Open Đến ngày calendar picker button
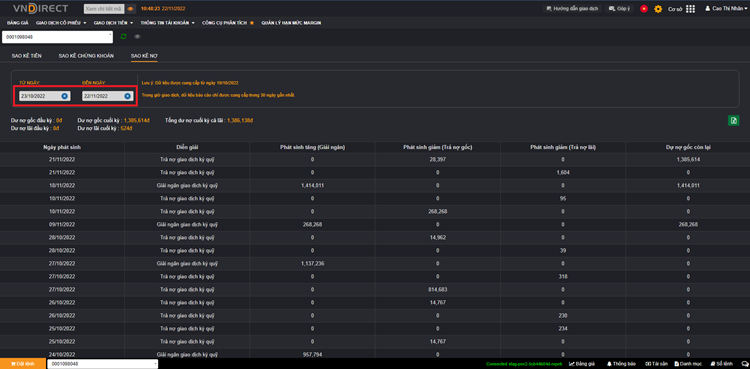Image resolution: width=750 pixels, height=369 pixels. tap(128, 96)
